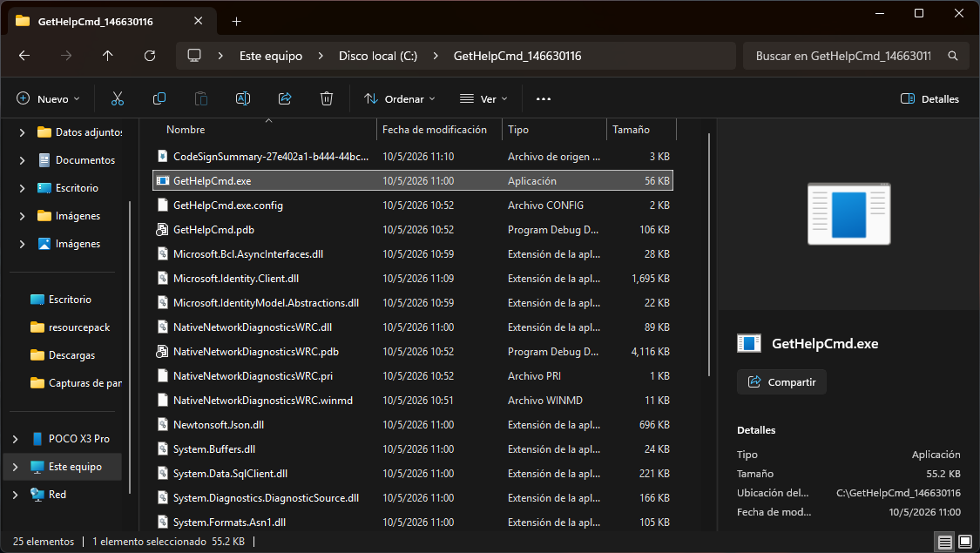The image size is (980, 553).
Task: Select Microsoft.Bcl.AsyncInterfaces.dll file
Action: click(413, 253)
